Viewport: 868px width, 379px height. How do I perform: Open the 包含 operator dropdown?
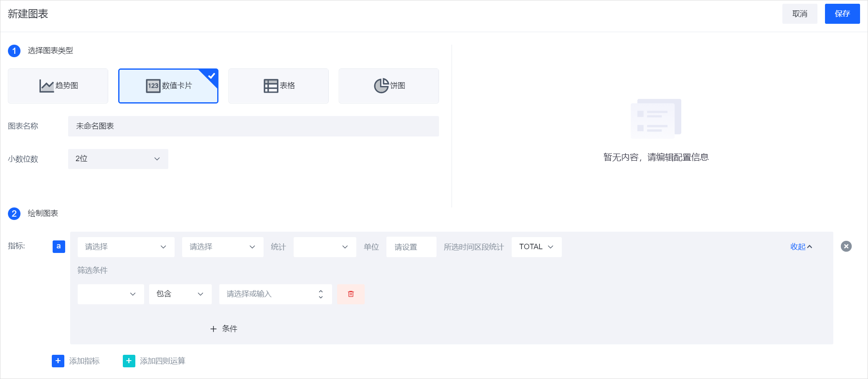click(180, 294)
